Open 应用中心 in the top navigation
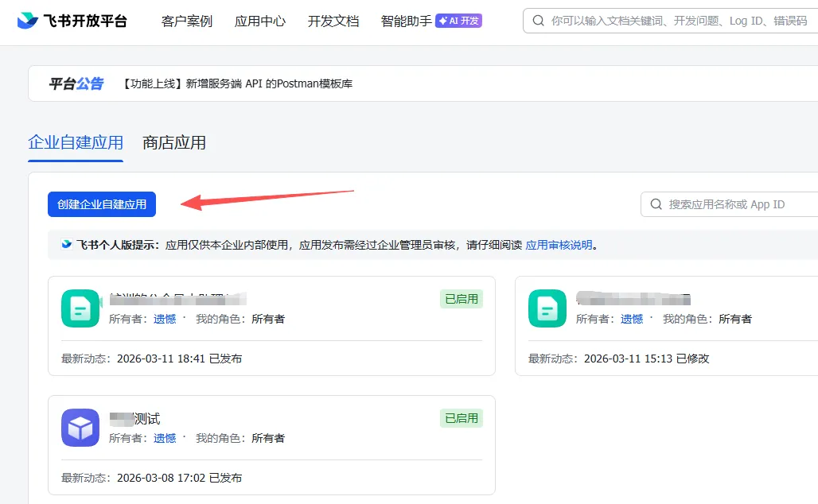 point(259,21)
